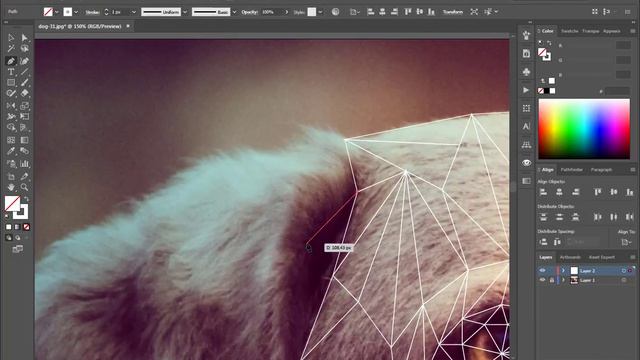Open the Basic brush definition dropdown
This screenshot has width=640, height=360.
234,12
